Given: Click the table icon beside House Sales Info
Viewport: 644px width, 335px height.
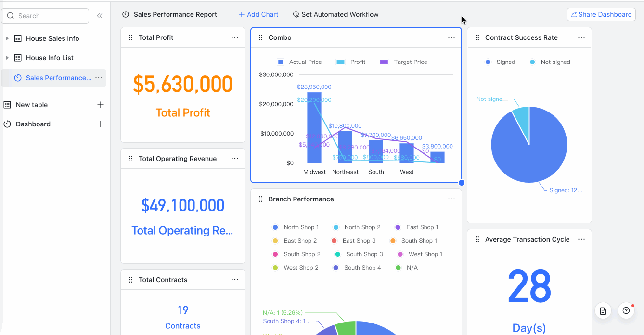Looking at the screenshot, I should [x=18, y=38].
